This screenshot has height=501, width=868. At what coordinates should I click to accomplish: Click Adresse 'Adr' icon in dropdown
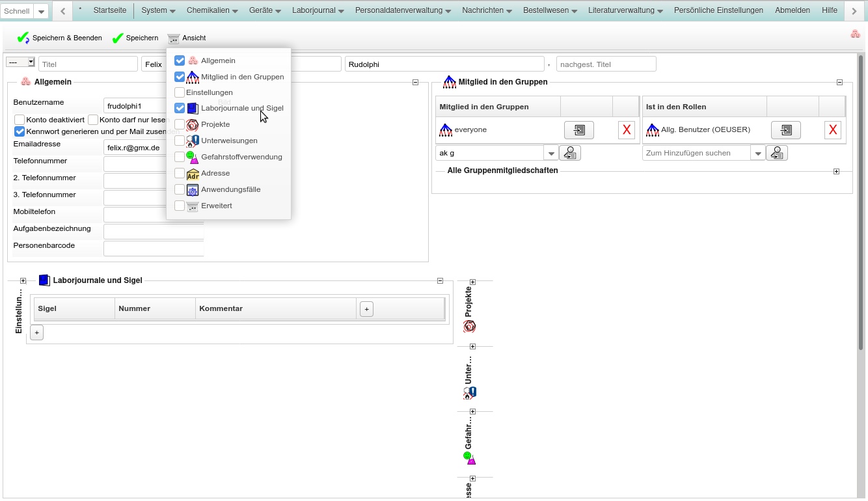[x=193, y=174]
